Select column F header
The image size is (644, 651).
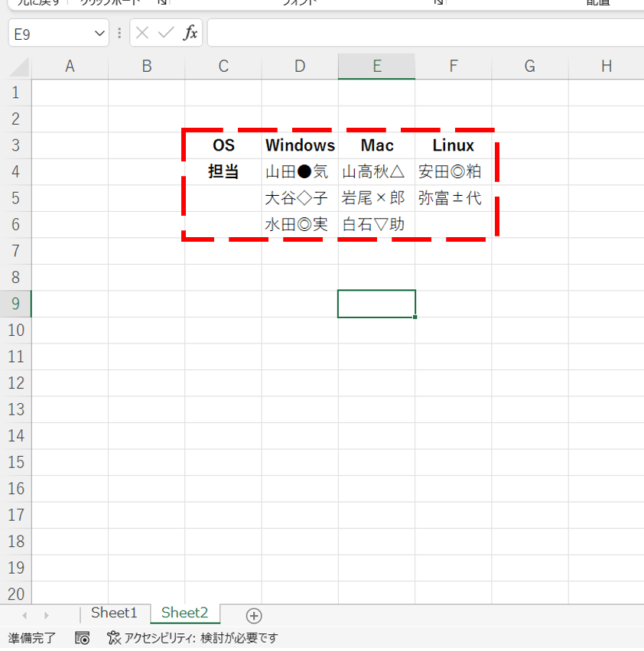pyautogui.click(x=454, y=67)
